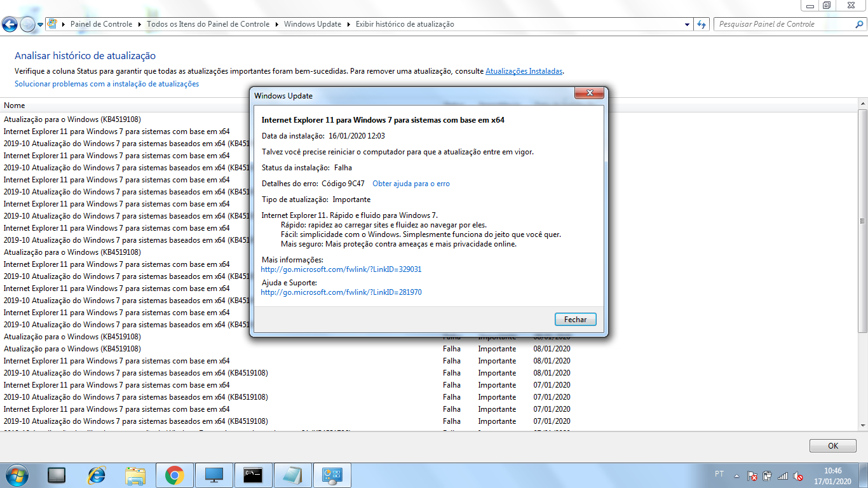The image size is (868, 488).
Task: Open the LinkID=281970 Ajuda e Suporte link
Action: click(341, 292)
